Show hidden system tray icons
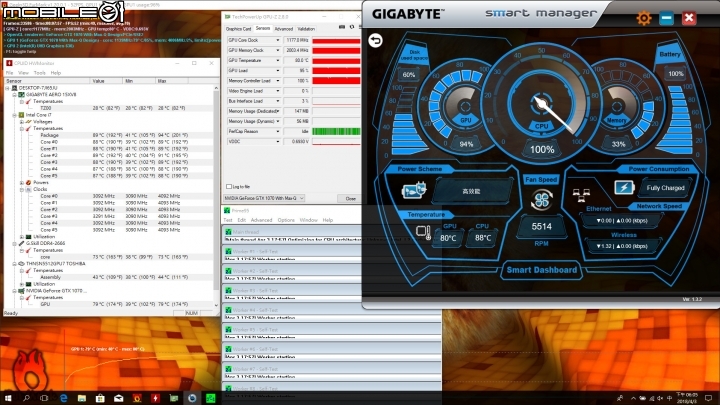 [x=633, y=398]
